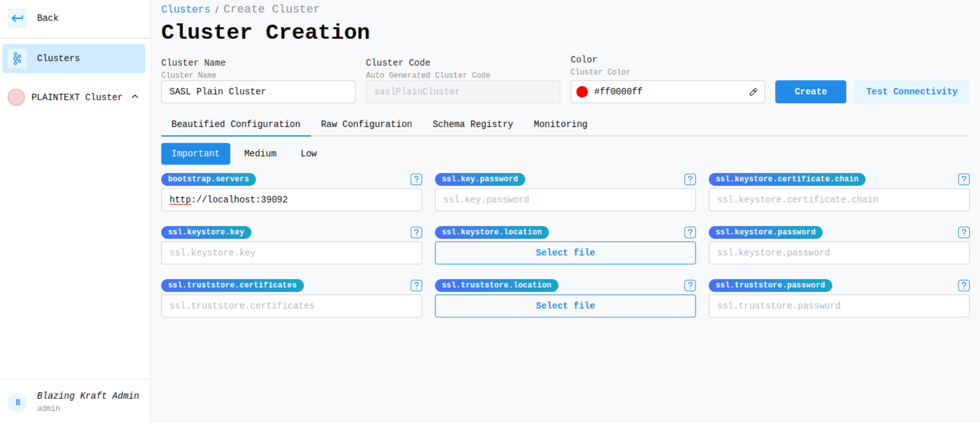Click the red cluster color swatch

pyautogui.click(x=582, y=92)
